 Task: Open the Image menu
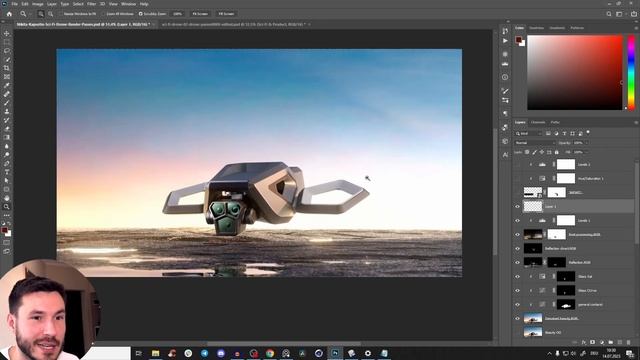(x=38, y=4)
